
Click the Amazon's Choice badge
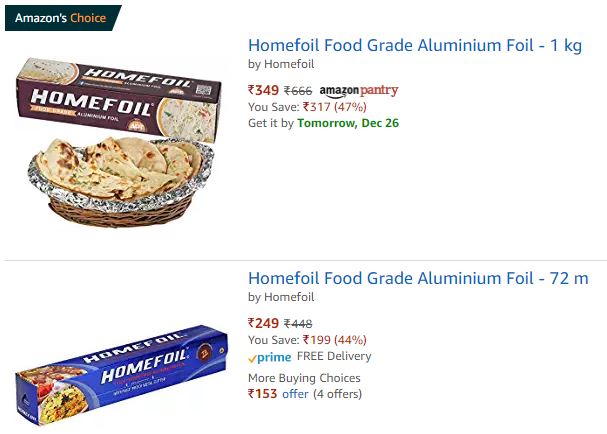[x=63, y=18]
